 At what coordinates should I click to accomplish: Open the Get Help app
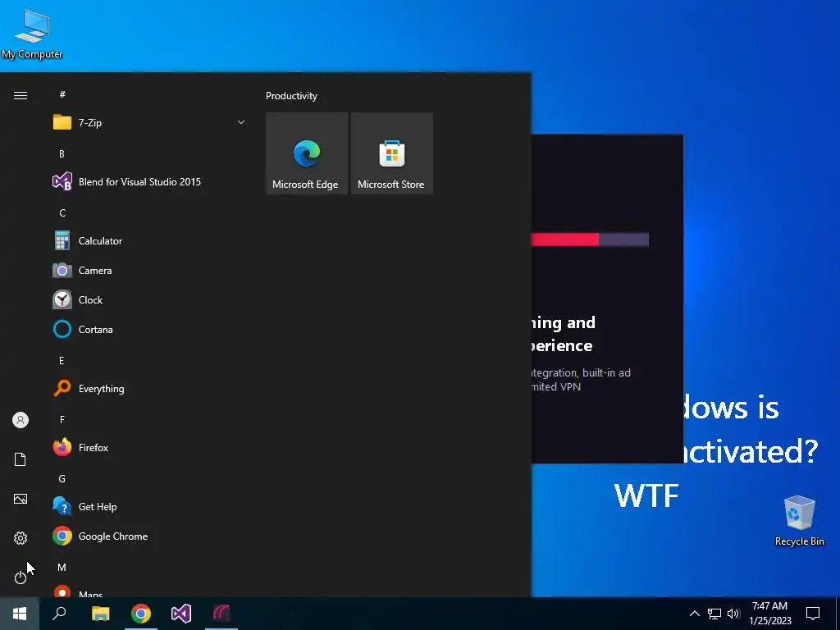[x=149, y=507]
